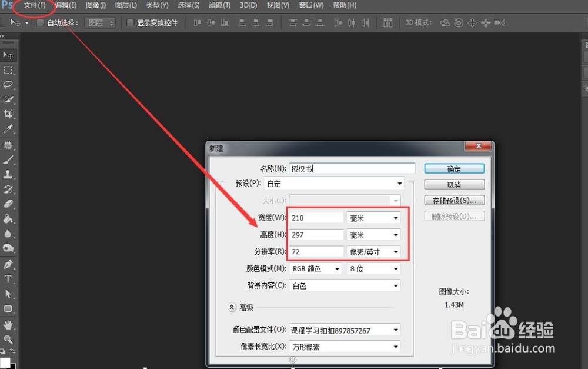
Task: Select the History Brush tool
Action: pyautogui.click(x=8, y=189)
